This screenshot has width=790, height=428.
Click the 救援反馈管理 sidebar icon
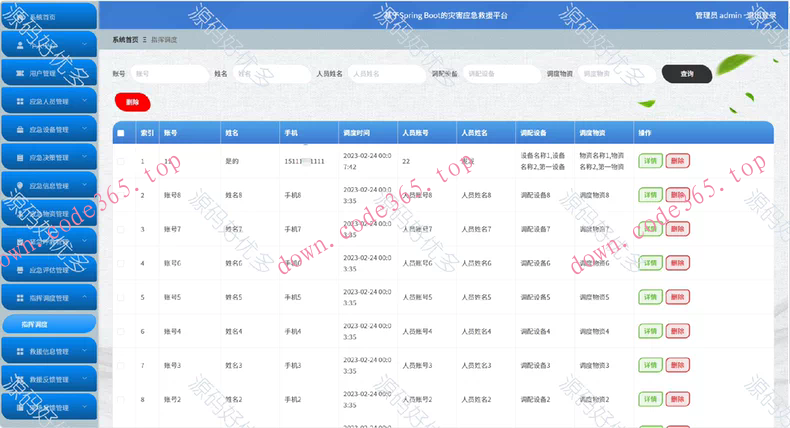pos(21,380)
